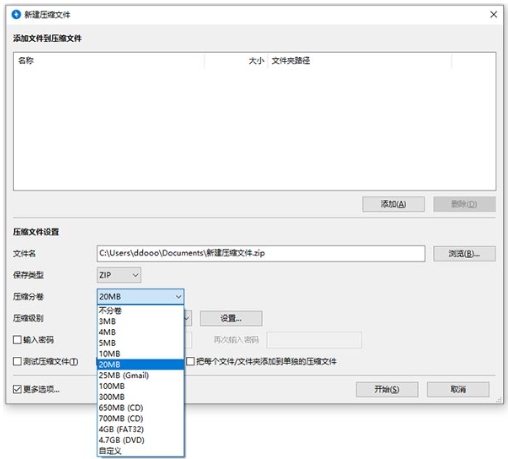Image resolution: width=508 pixels, height=459 pixels.
Task: Select 不分卷 from the split list
Action: [x=140, y=311]
